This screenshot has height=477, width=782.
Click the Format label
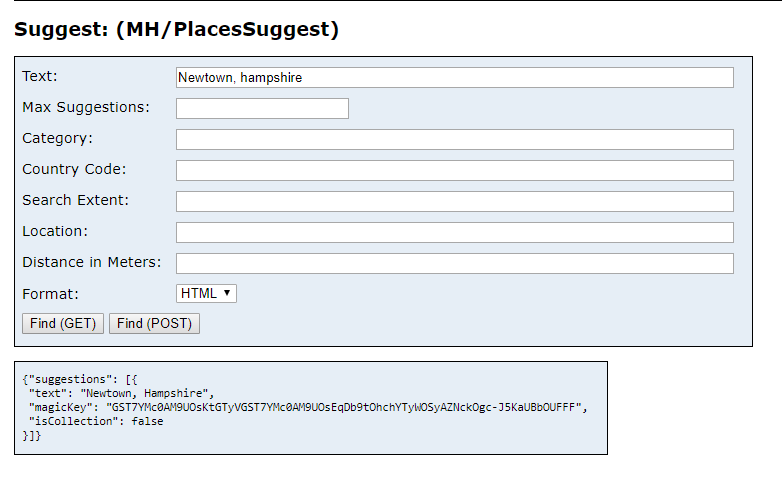[x=50, y=294]
